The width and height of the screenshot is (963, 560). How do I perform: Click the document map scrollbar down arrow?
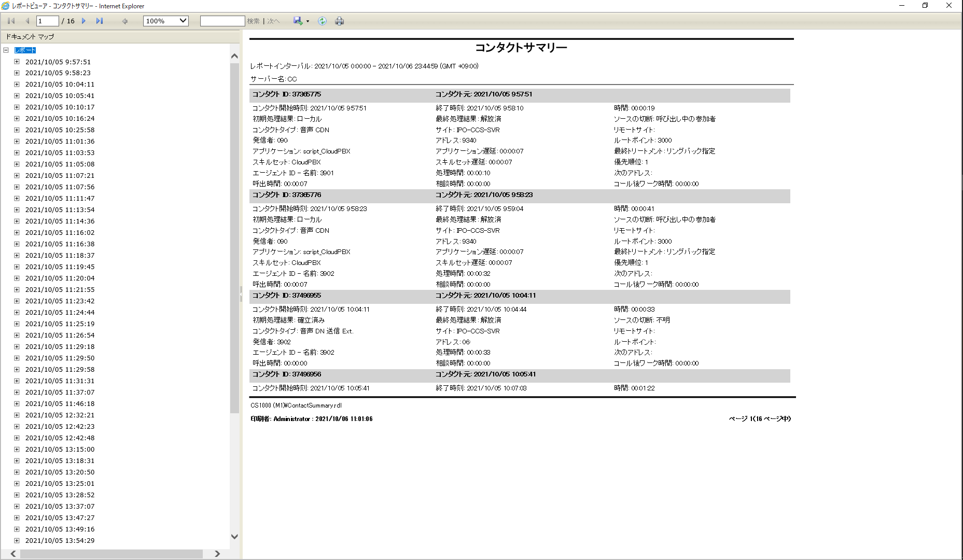tap(234, 537)
